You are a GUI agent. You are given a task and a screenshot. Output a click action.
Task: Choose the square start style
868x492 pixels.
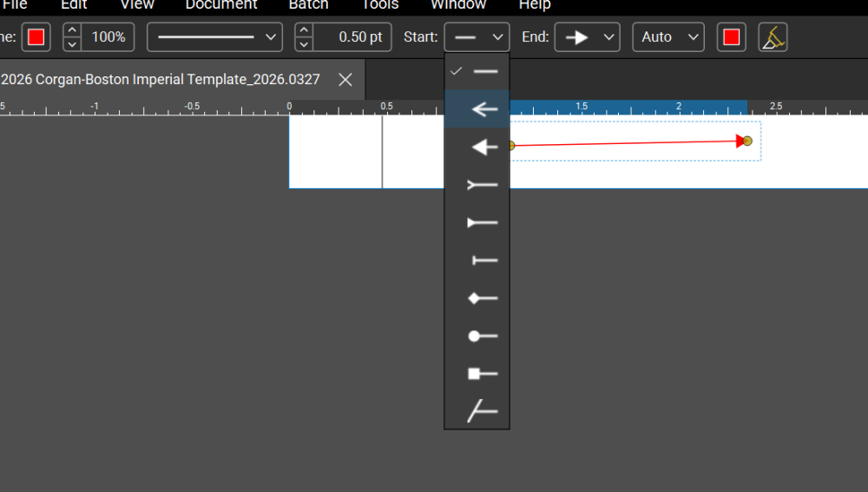point(477,374)
